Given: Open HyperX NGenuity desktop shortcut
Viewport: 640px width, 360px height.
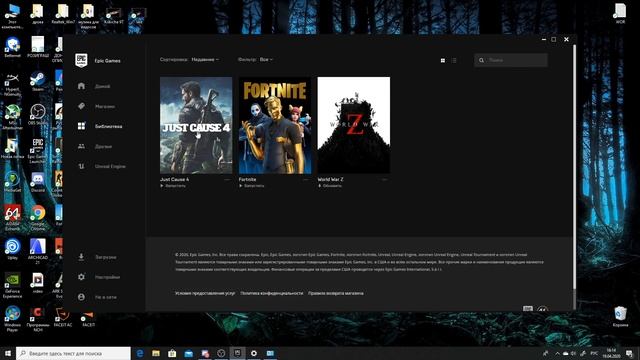Looking at the screenshot, I should tap(12, 83).
